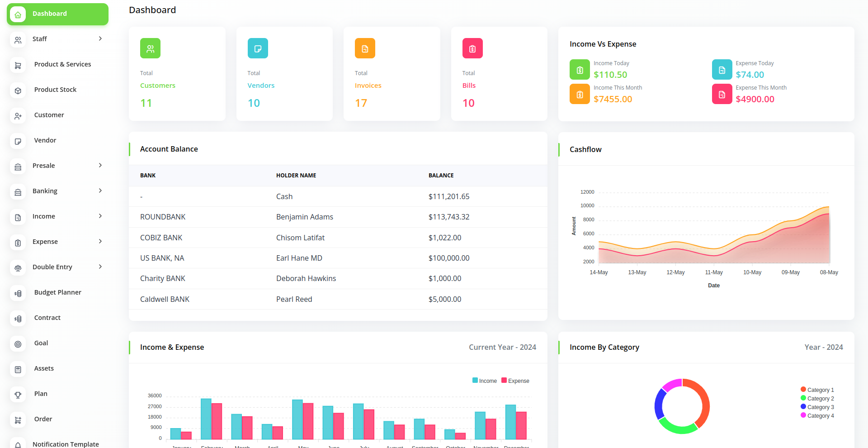
Task: Click the Total Invoices orange icon
Action: coord(365,48)
